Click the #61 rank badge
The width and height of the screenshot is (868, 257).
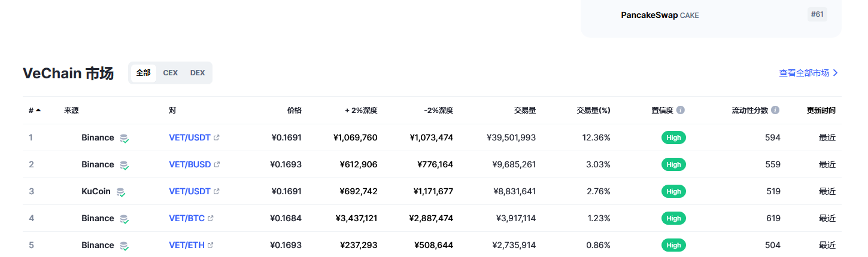(817, 14)
